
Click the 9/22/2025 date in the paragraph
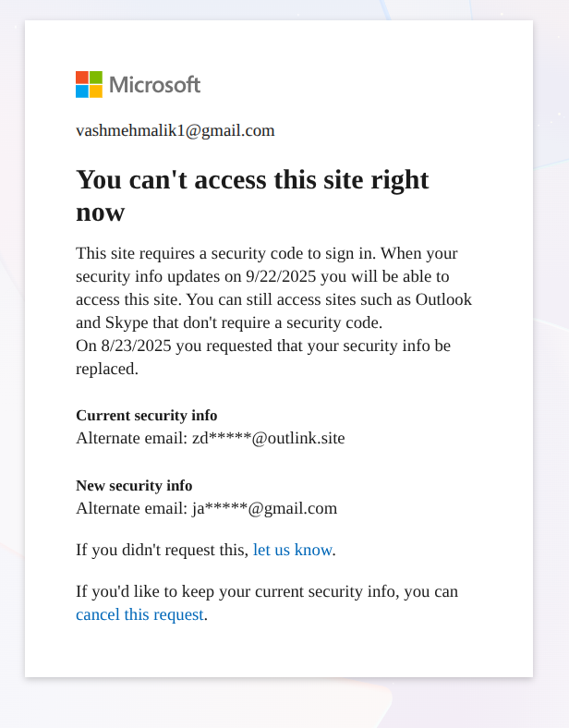281,276
